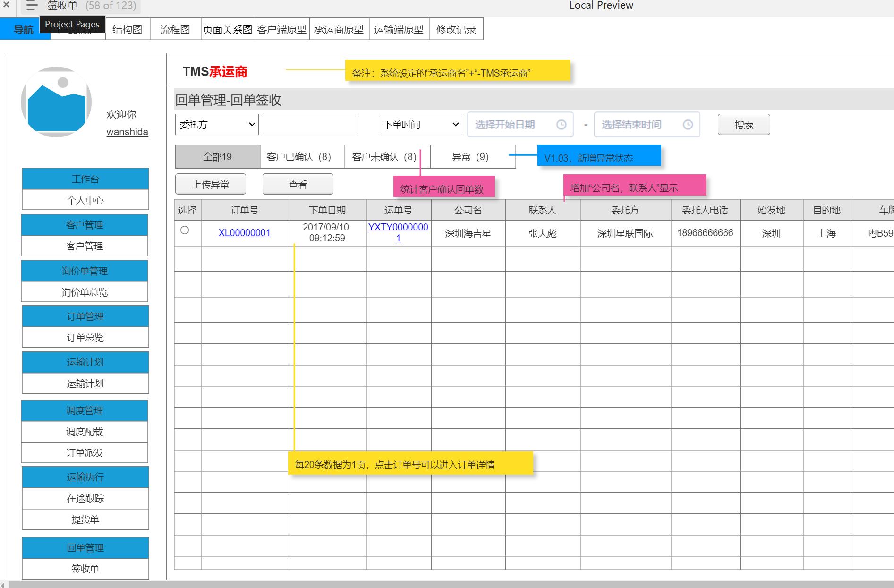
Task: Select the radio button for order XL00000001
Action: pyautogui.click(x=185, y=230)
